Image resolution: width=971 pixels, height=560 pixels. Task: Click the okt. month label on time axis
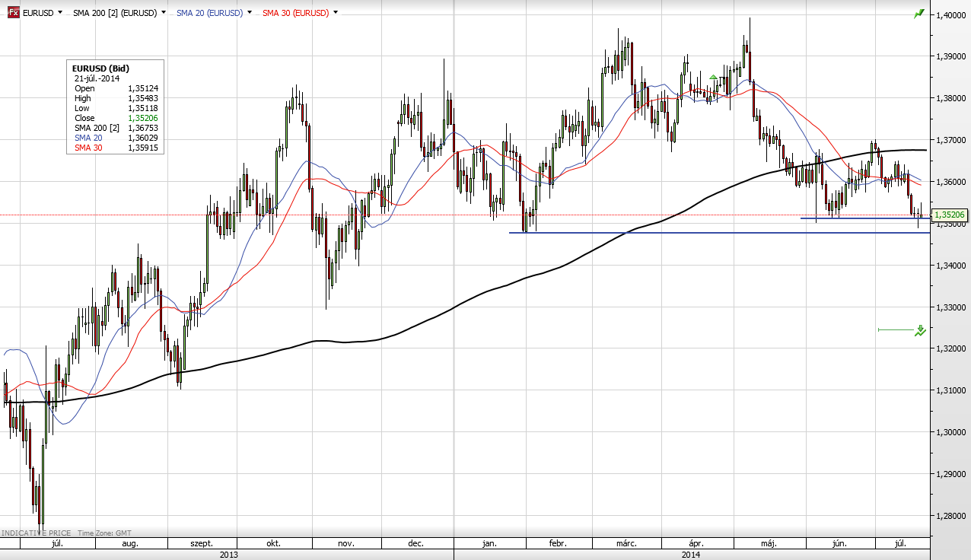(x=272, y=544)
